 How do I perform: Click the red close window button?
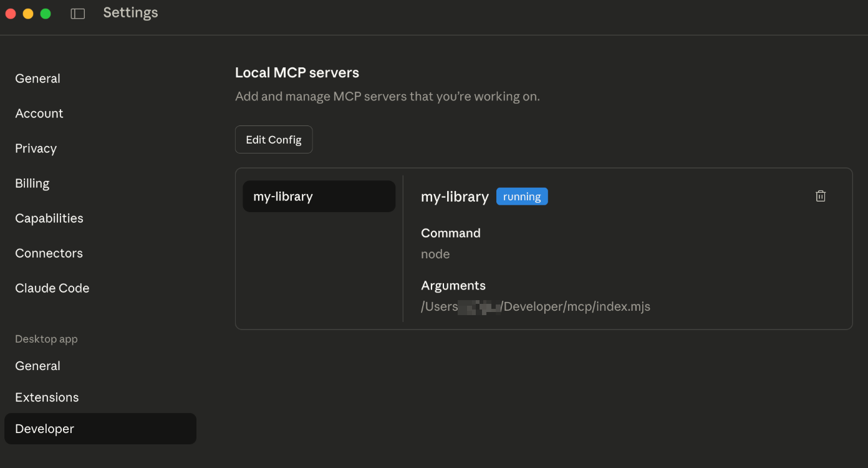click(11, 14)
